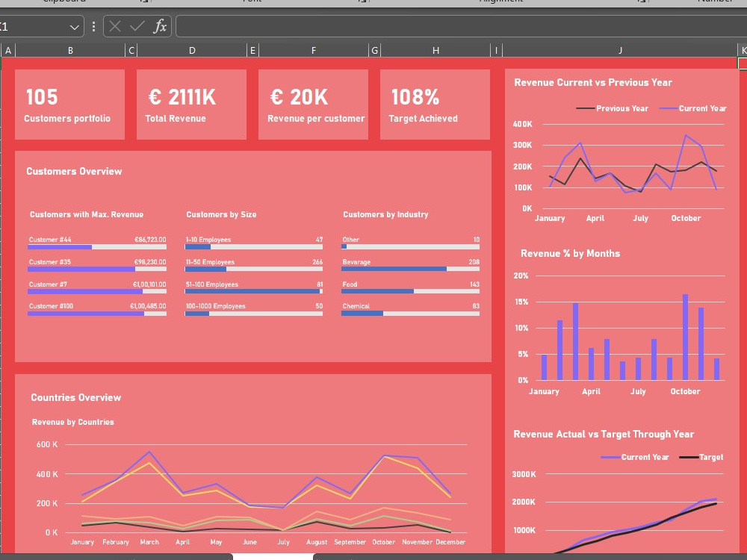This screenshot has height=560, width=747.
Task: Select column D header
Action: click(x=192, y=50)
